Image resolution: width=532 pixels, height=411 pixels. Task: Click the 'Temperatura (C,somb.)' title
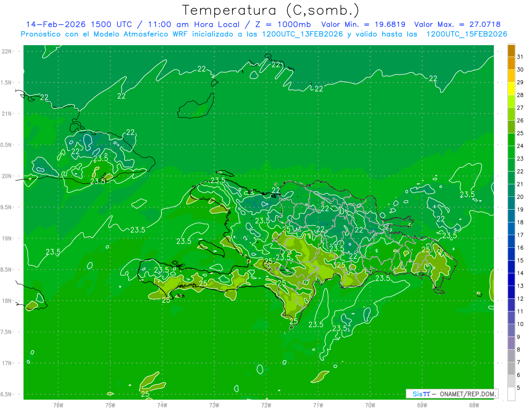coord(270,10)
